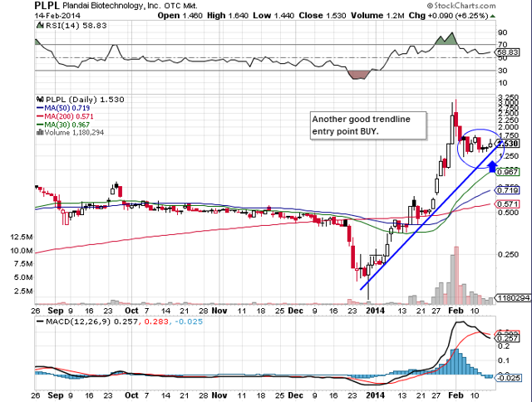Click the RSI(14) 58.83 label

click(76, 26)
